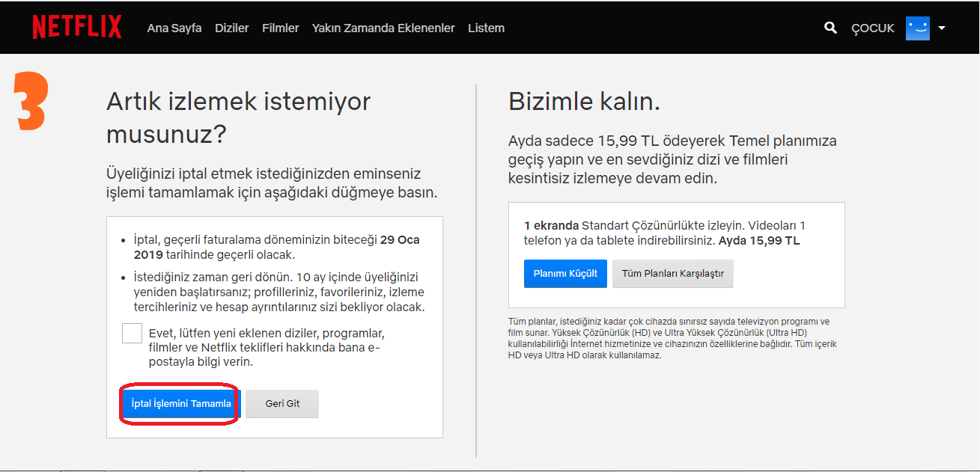
Task: Open the Filmler menu item
Action: [281, 28]
